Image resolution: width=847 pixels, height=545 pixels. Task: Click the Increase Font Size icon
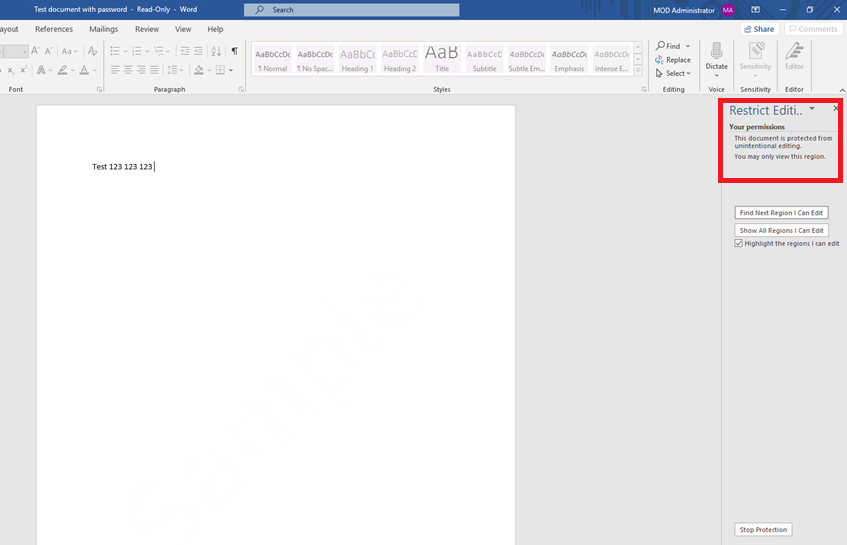35,51
